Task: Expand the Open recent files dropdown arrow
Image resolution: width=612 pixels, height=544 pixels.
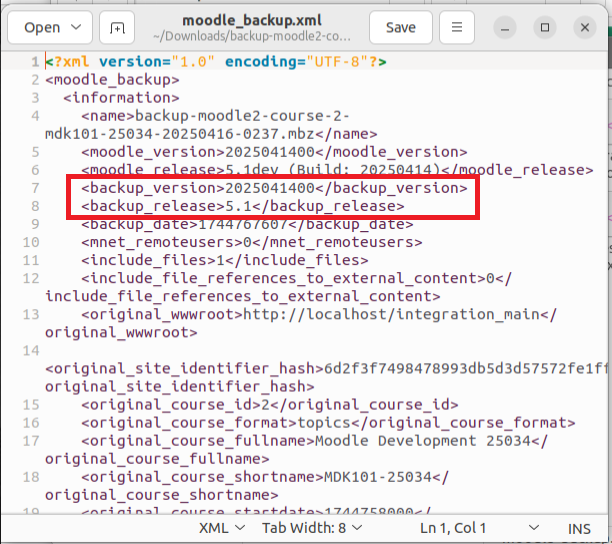Action: (76, 27)
